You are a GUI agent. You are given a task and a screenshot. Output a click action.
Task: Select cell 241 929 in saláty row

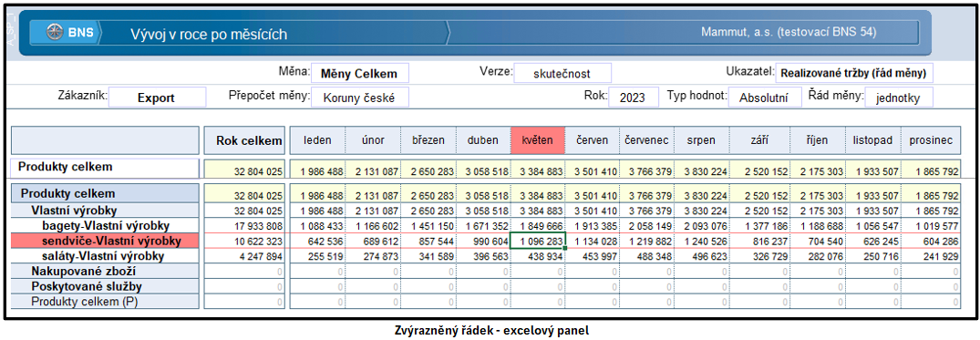[x=930, y=255]
